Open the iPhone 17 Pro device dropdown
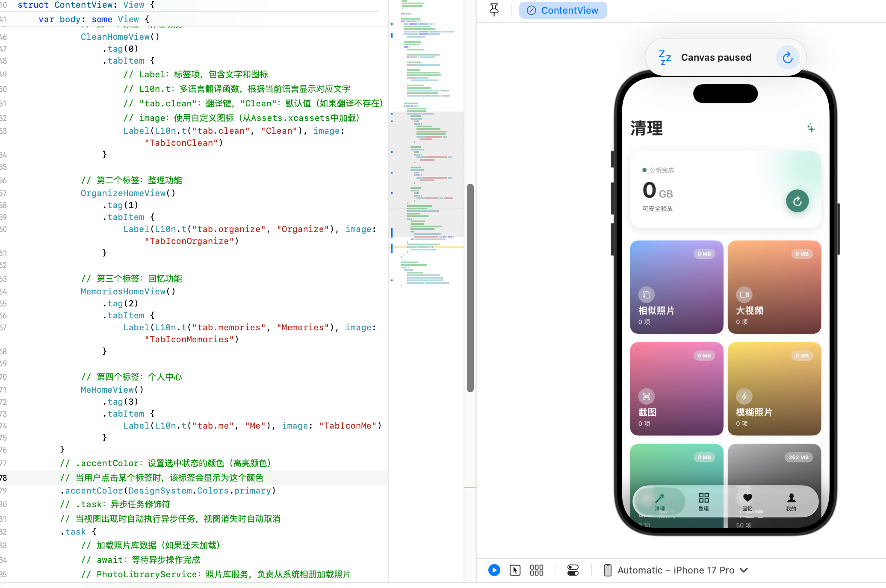 click(x=676, y=570)
